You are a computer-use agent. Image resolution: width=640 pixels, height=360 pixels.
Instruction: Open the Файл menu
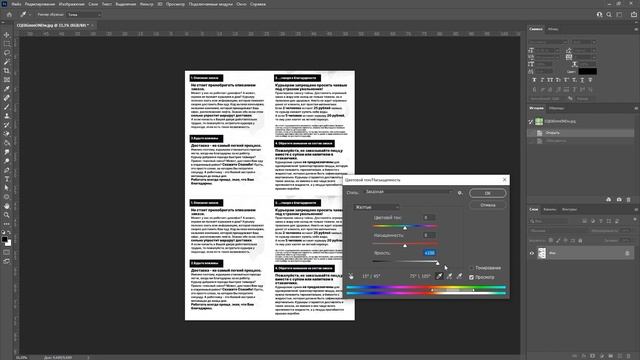click(x=16, y=4)
